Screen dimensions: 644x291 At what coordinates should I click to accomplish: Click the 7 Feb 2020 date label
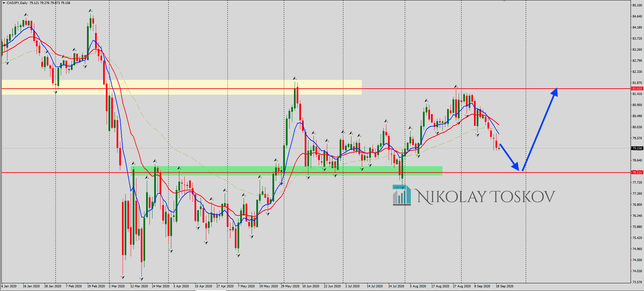pyautogui.click(x=74, y=286)
